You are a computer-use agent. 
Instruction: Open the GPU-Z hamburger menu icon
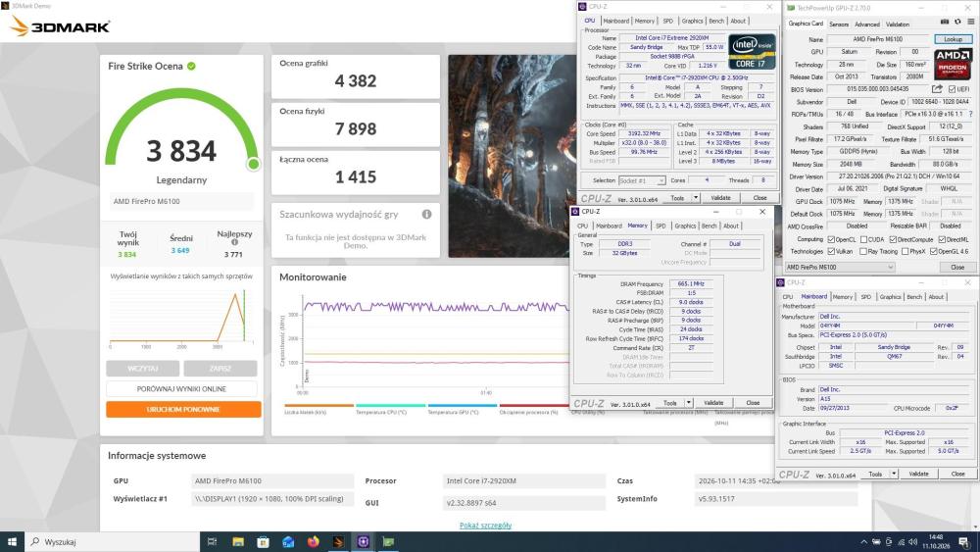coord(970,22)
